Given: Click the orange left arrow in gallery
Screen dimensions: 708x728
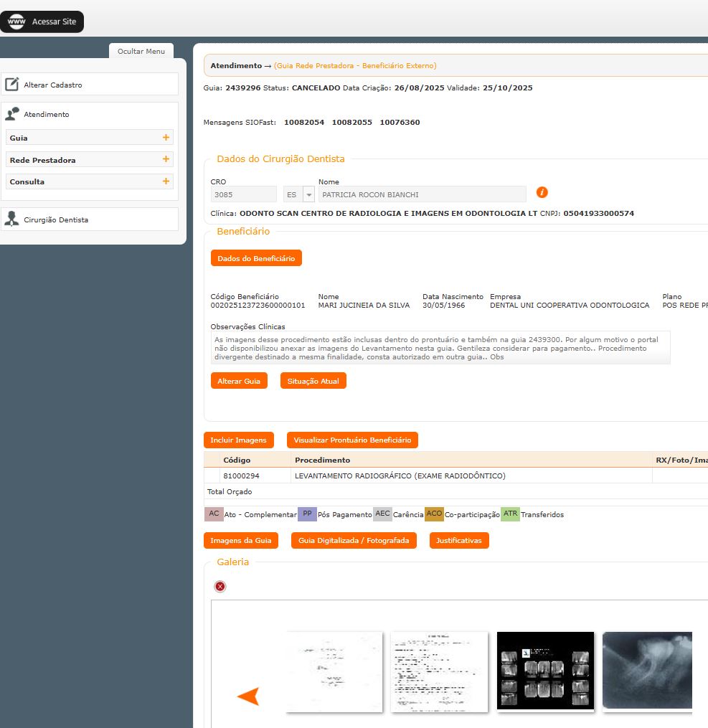Looking at the screenshot, I should tap(248, 696).
